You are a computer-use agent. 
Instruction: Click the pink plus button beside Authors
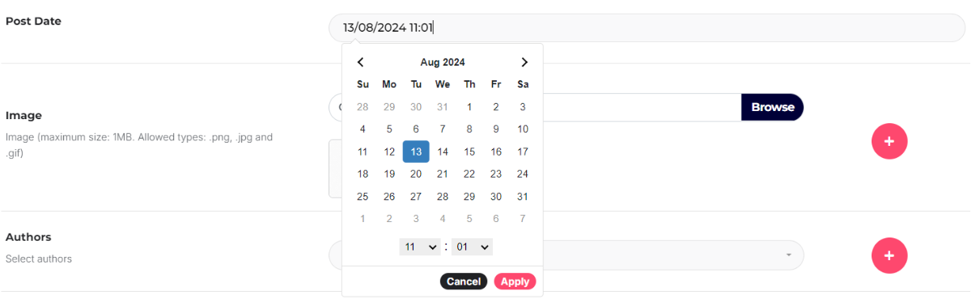[x=889, y=255]
